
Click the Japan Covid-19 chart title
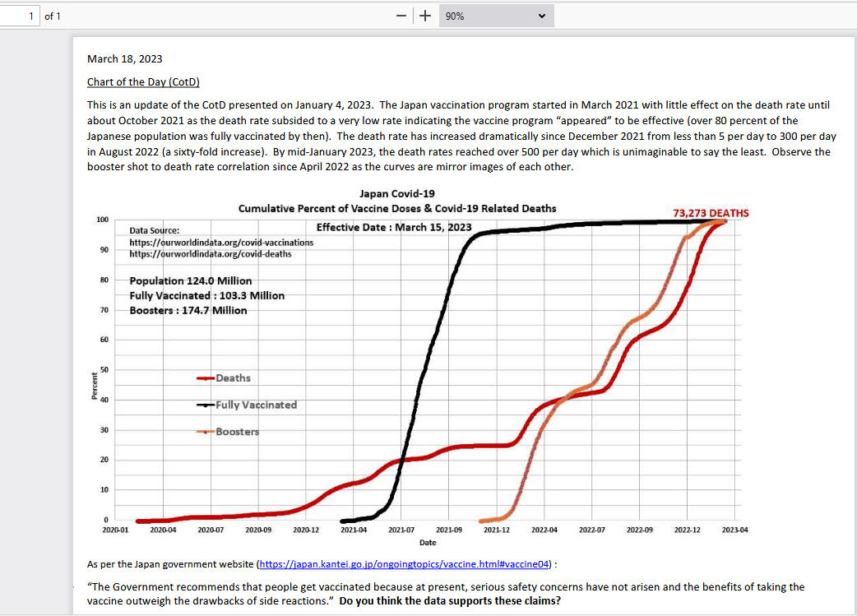pyautogui.click(x=397, y=194)
